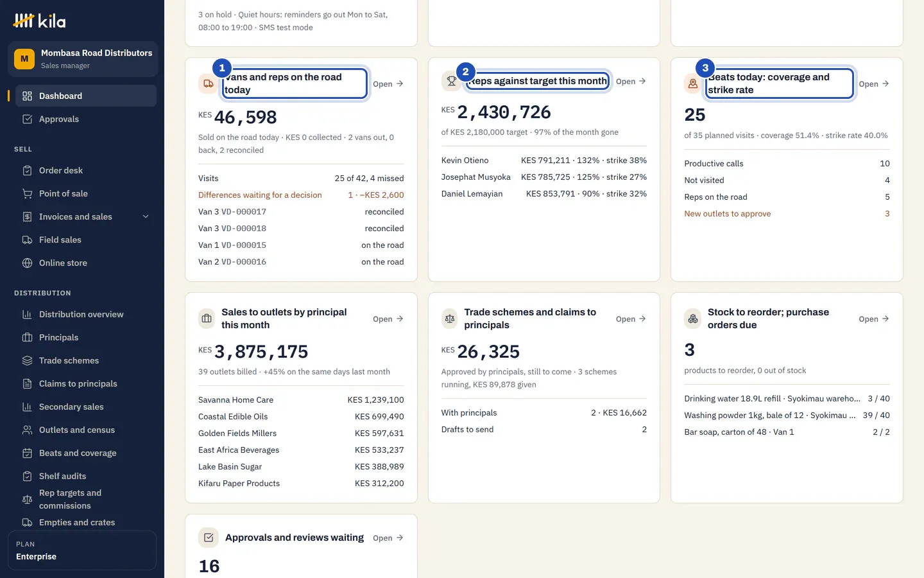Screen dimensions: 924x578
Task: Select Van 3 VD-000017 row
Action: pos(301,211)
